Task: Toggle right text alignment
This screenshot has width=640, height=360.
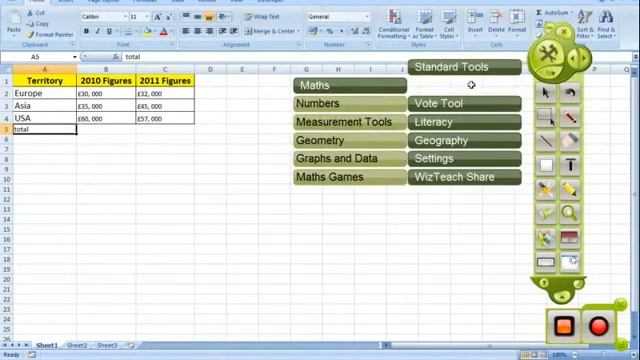Action: tap(209, 31)
